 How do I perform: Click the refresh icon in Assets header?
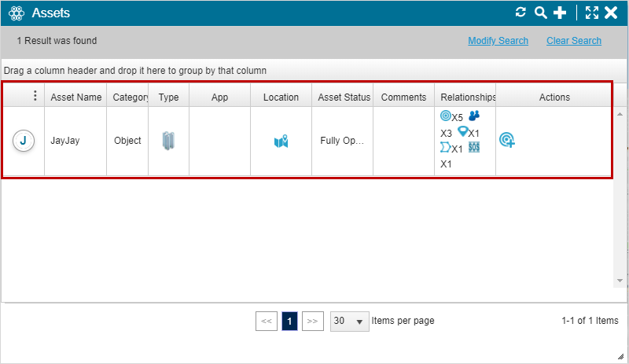[520, 13]
